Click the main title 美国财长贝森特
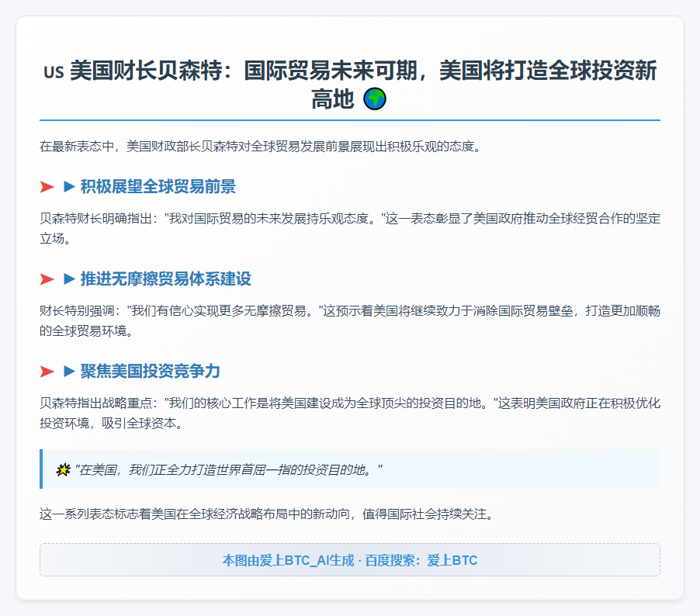 [x=350, y=85]
